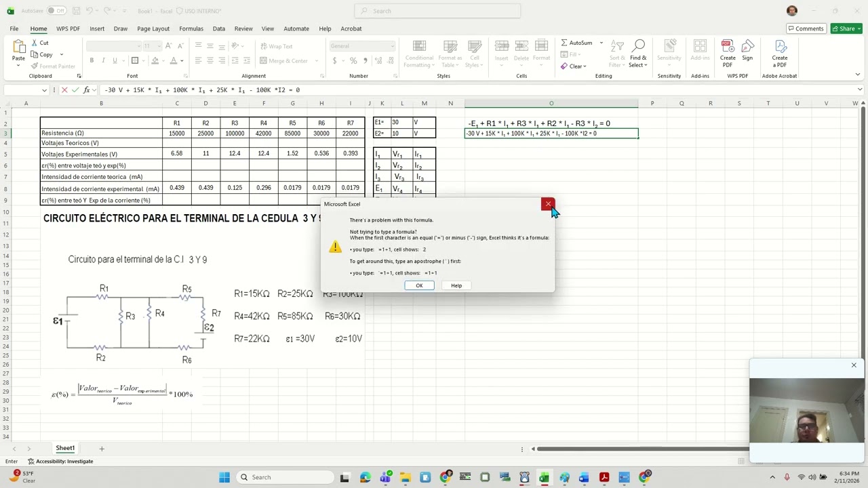868x488 pixels.
Task: Close the webcam overlay with X
Action: click(854, 365)
